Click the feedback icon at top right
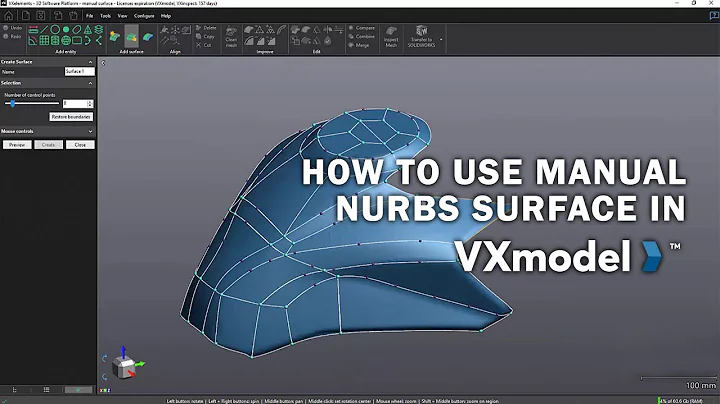720x404 pixels. click(x=714, y=16)
